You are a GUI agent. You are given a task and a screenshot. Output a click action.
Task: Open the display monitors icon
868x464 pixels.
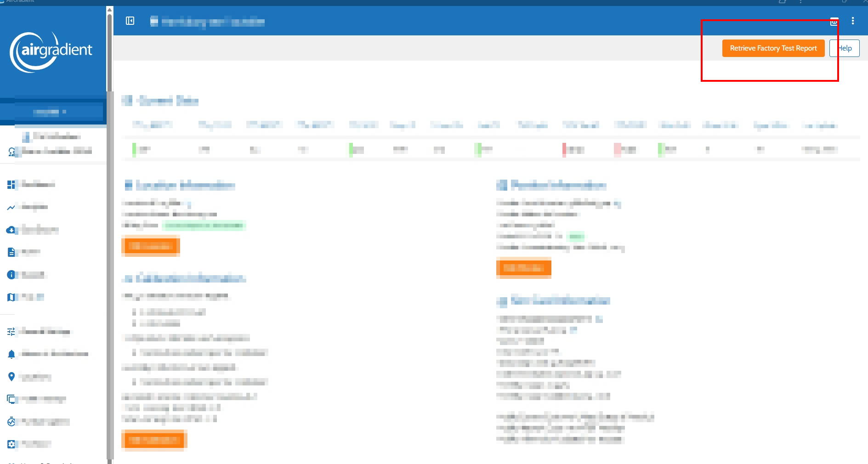11,399
